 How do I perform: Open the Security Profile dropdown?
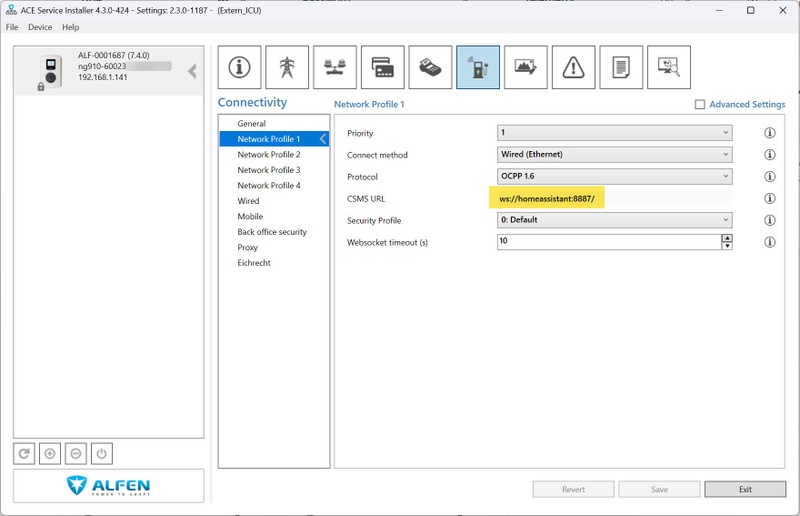[x=615, y=220]
